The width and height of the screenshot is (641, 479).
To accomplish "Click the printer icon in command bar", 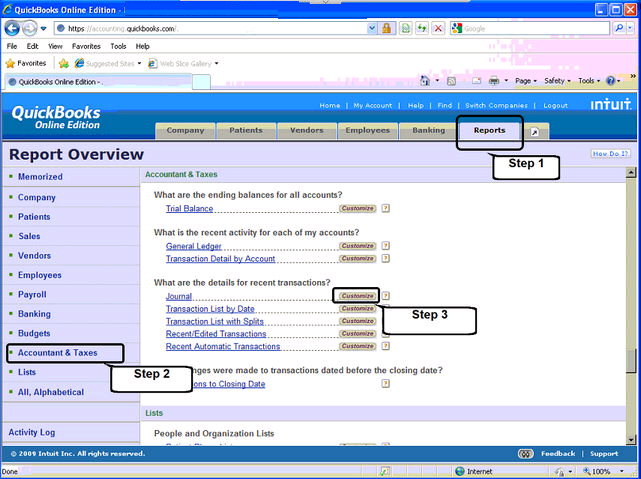I will (494, 81).
